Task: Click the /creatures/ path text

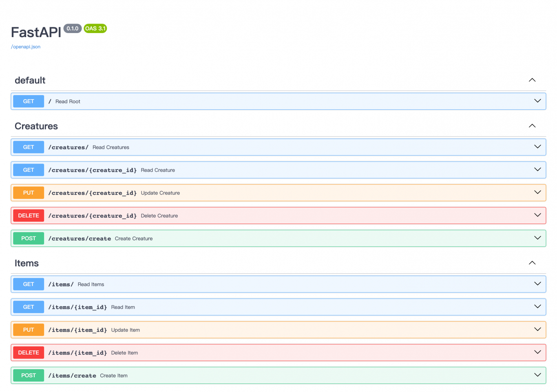Action: [68, 147]
